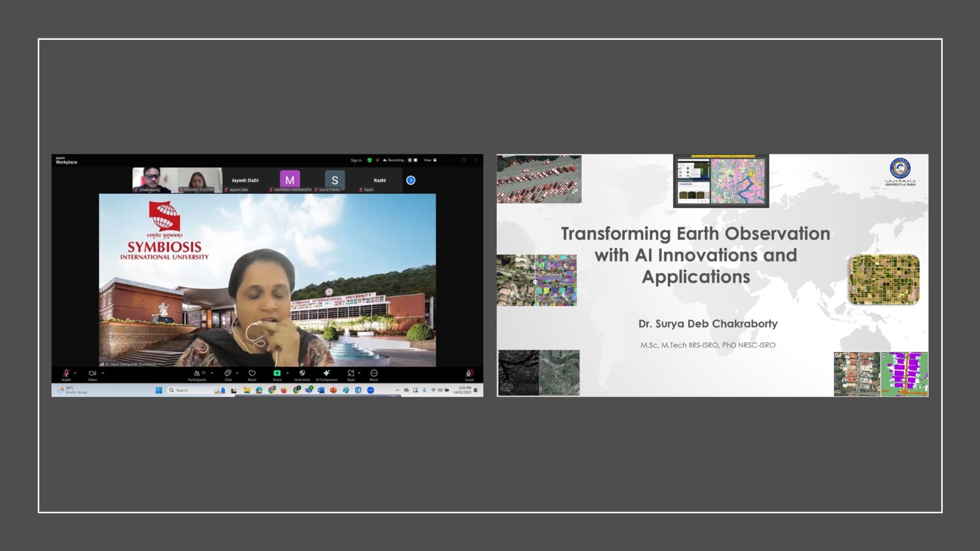
Task: Open the Participants panel in Zoom
Action: (197, 373)
